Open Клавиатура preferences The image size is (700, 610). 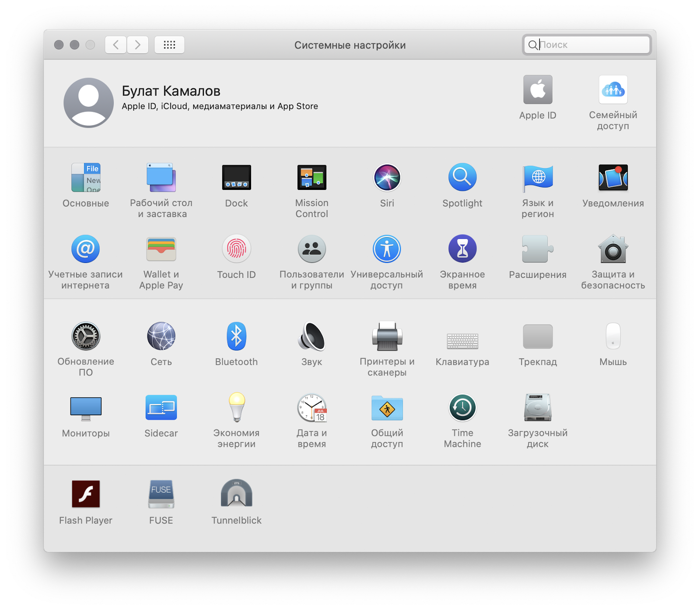[462, 341]
